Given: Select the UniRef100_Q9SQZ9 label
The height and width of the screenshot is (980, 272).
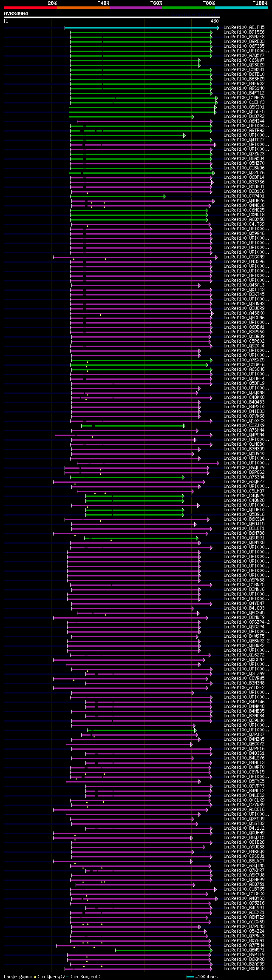Looking at the screenshot, I should click(244, 65).
